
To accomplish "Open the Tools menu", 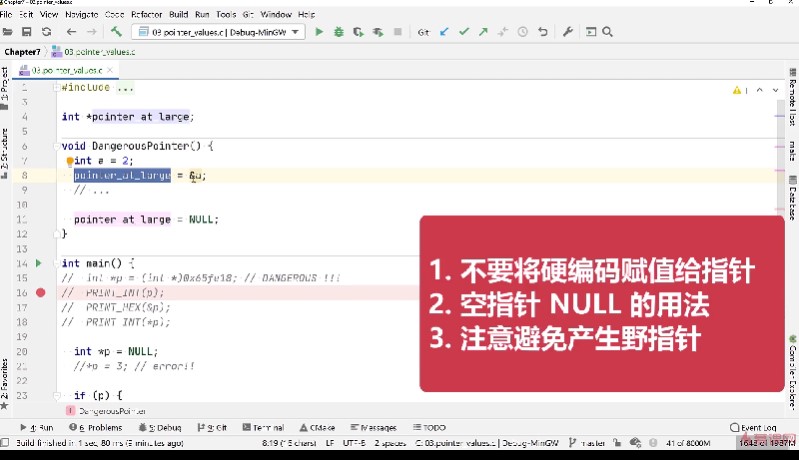I will [226, 14].
